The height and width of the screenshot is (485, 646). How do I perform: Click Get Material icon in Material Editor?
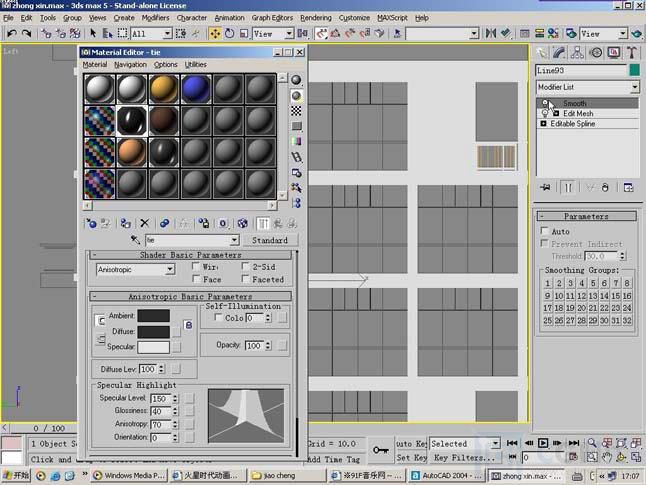(x=91, y=223)
